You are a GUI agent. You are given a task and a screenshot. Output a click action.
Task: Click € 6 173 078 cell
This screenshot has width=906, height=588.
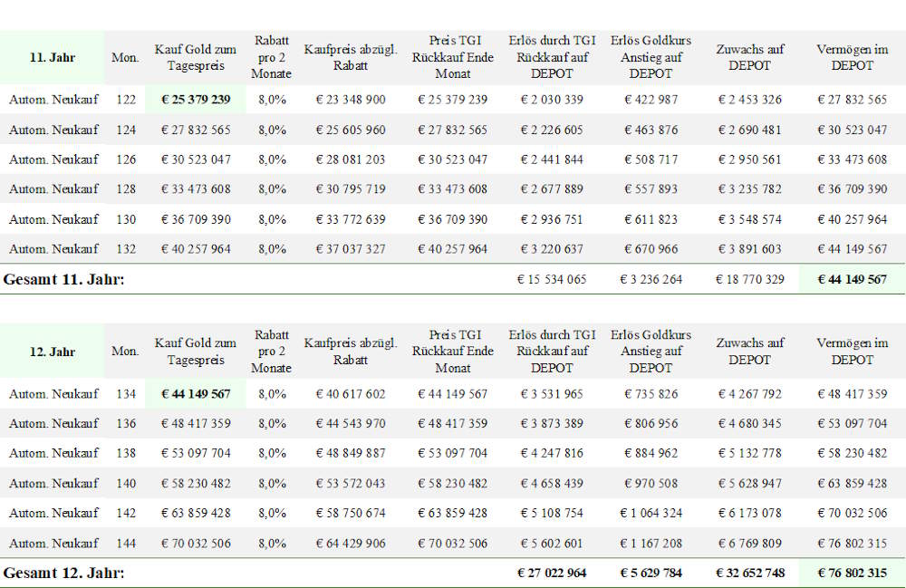(750, 513)
